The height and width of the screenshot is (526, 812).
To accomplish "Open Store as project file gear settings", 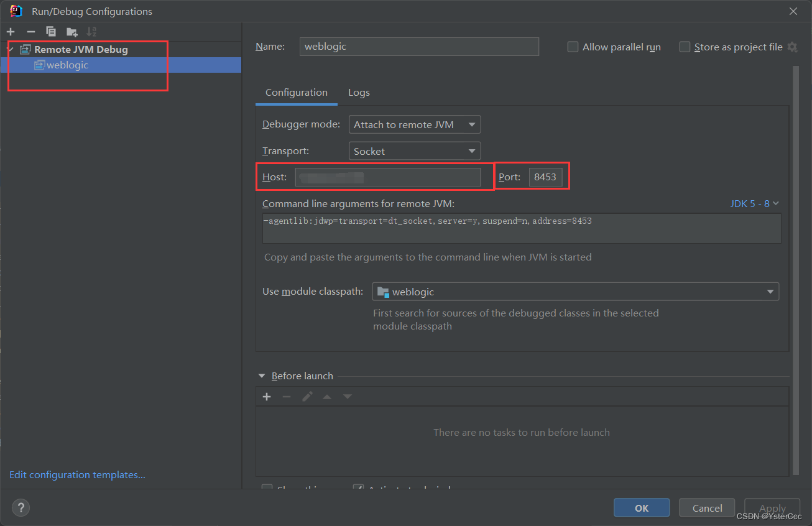I will point(792,47).
